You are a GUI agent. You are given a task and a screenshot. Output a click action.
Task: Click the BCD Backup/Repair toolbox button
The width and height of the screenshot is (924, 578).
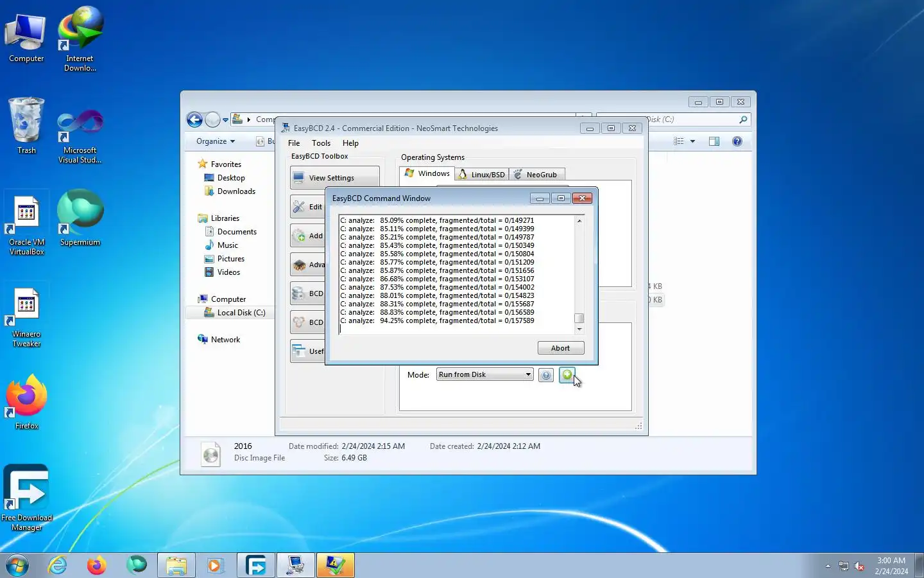tap(308, 293)
